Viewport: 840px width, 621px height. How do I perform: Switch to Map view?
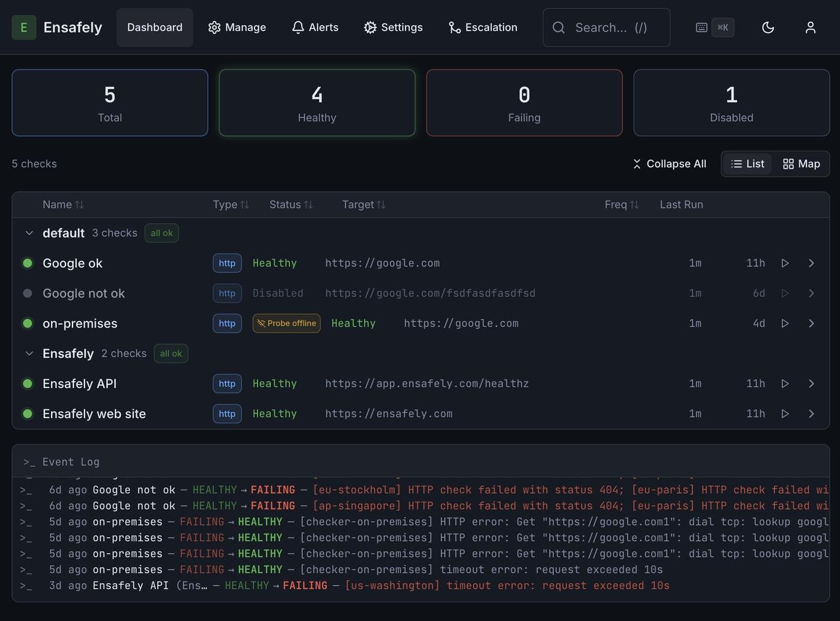coord(801,164)
